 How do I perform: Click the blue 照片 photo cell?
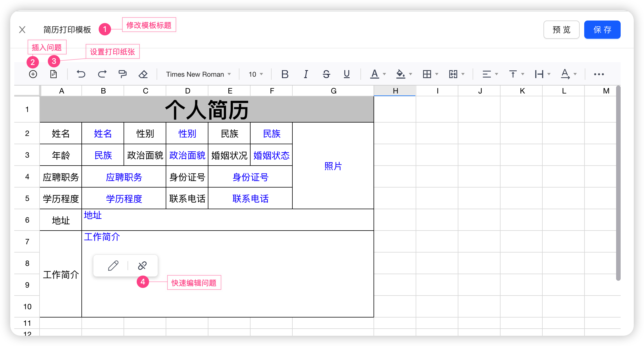click(333, 166)
